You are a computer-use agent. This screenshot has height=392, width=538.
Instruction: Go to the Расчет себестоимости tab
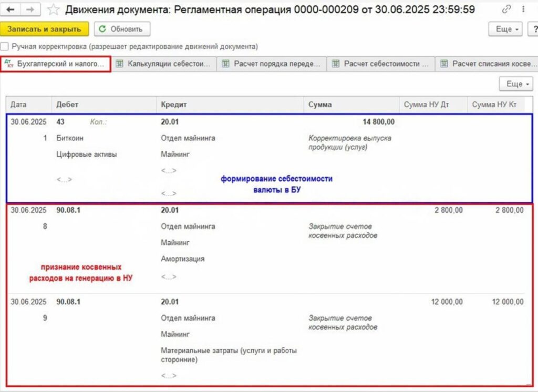pyautogui.click(x=381, y=64)
